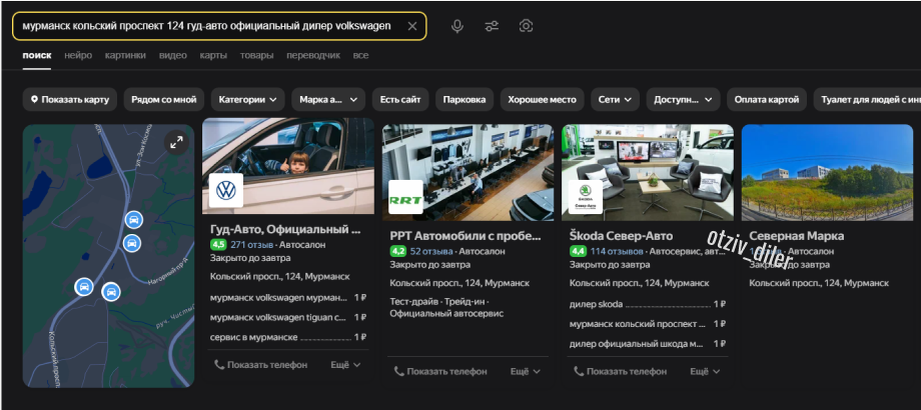Select the second car marker from the top on the map
Viewport: 921px width, 410px height.
point(132,243)
